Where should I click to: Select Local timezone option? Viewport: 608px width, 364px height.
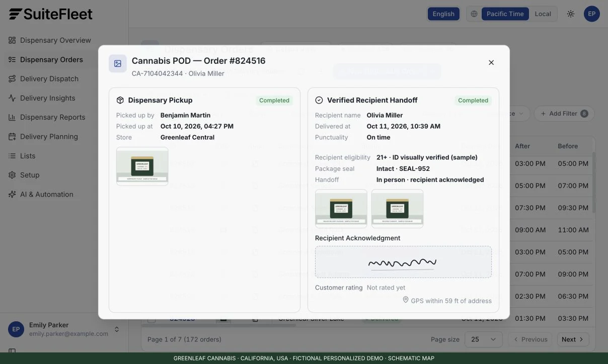point(543,14)
